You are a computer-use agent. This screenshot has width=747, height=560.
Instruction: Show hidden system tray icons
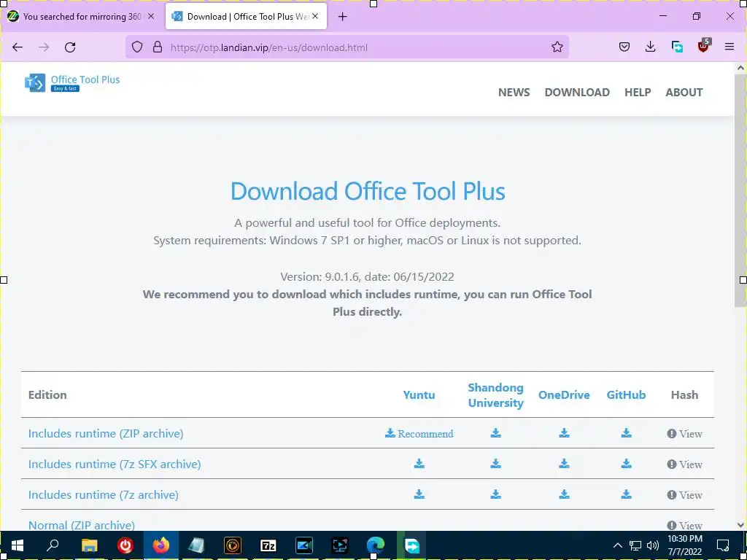click(617, 545)
